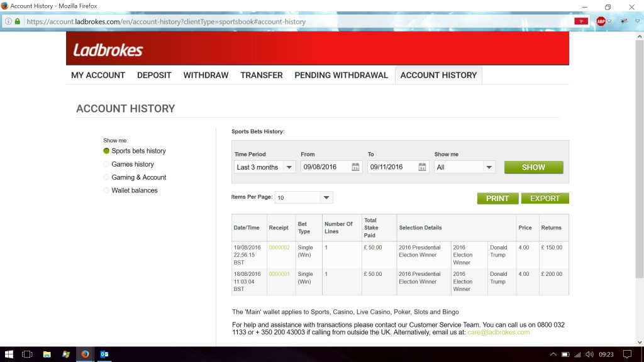Go to the Pending Withdrawal tab
The width and height of the screenshot is (644, 362).
(x=341, y=75)
